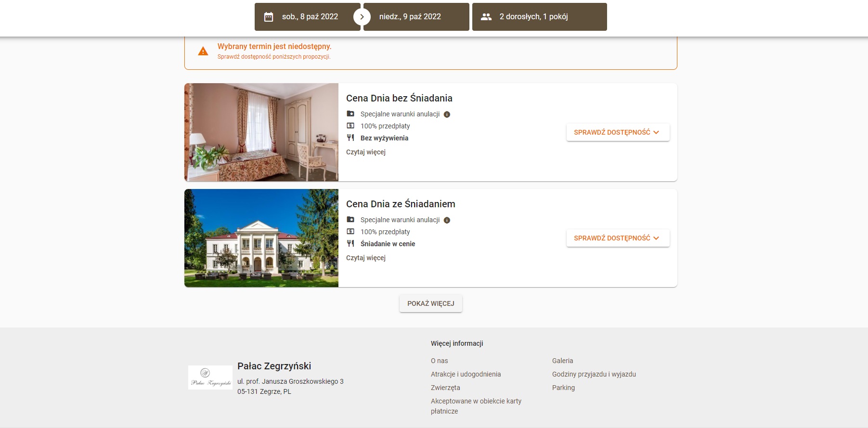868x428 pixels.
Task: Click the round arrow between the dates
Action: 362,17
